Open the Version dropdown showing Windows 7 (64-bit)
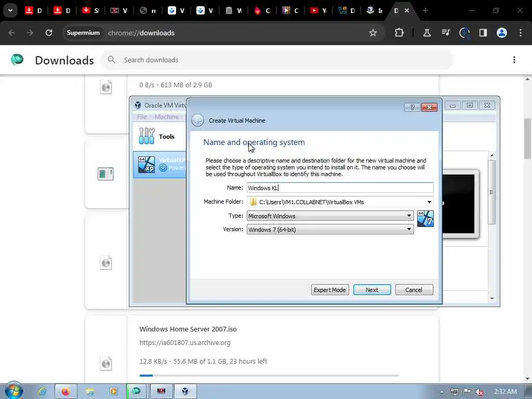This screenshot has height=399, width=532. click(x=330, y=229)
